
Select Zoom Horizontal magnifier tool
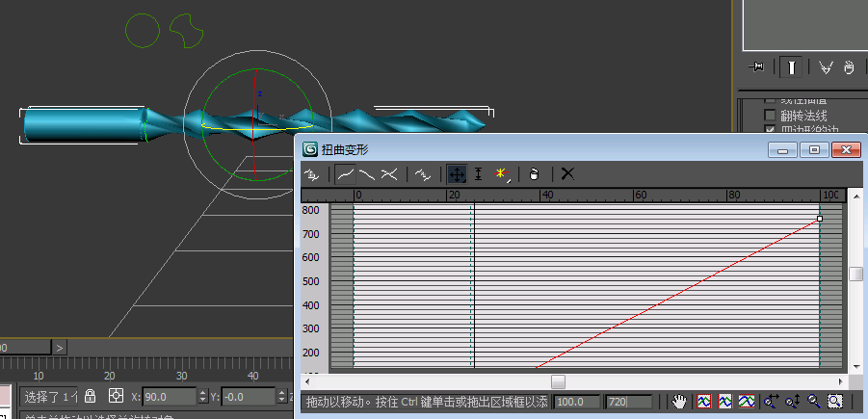coord(771,402)
